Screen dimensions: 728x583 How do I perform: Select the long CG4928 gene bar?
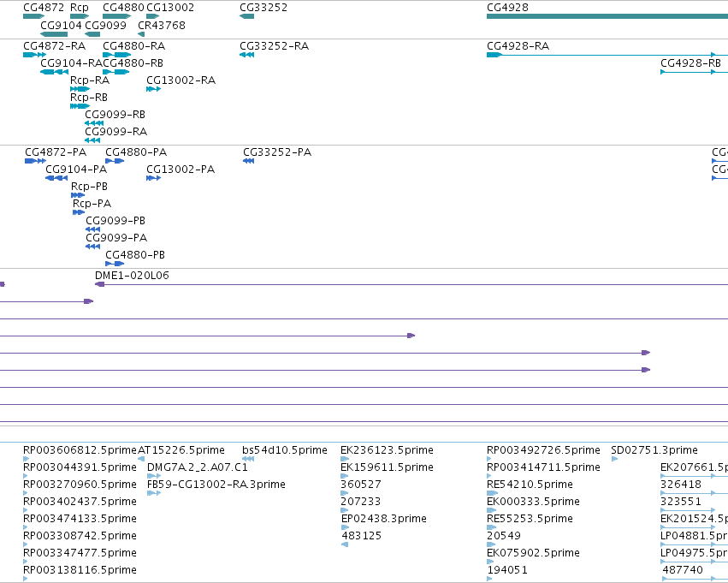[607, 16]
